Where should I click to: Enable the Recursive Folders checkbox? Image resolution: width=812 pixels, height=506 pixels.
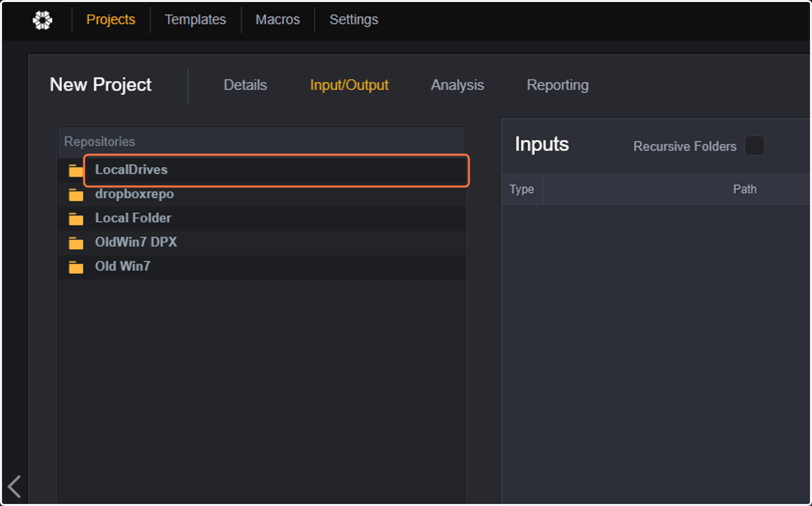754,145
